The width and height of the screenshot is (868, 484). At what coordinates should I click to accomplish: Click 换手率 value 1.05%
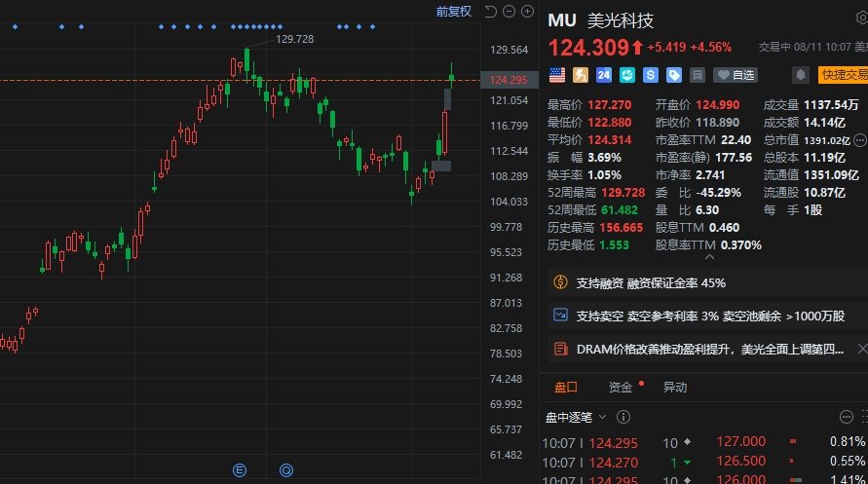point(605,175)
